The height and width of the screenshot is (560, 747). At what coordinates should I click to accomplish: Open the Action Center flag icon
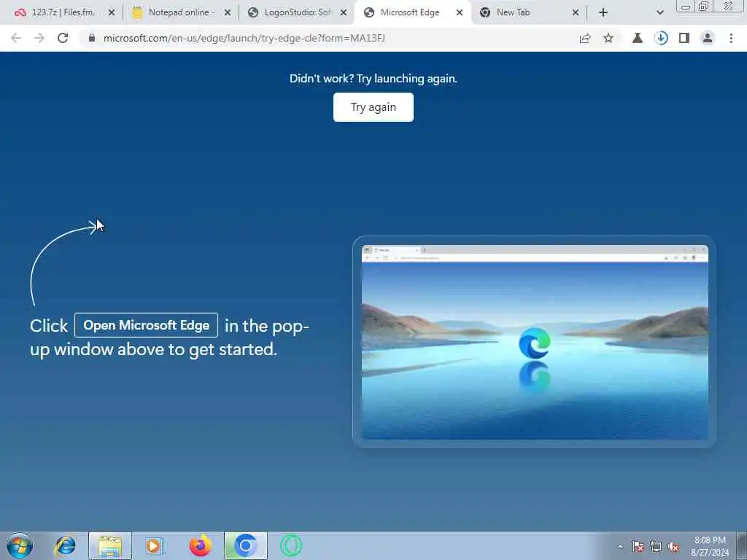pyautogui.click(x=638, y=546)
